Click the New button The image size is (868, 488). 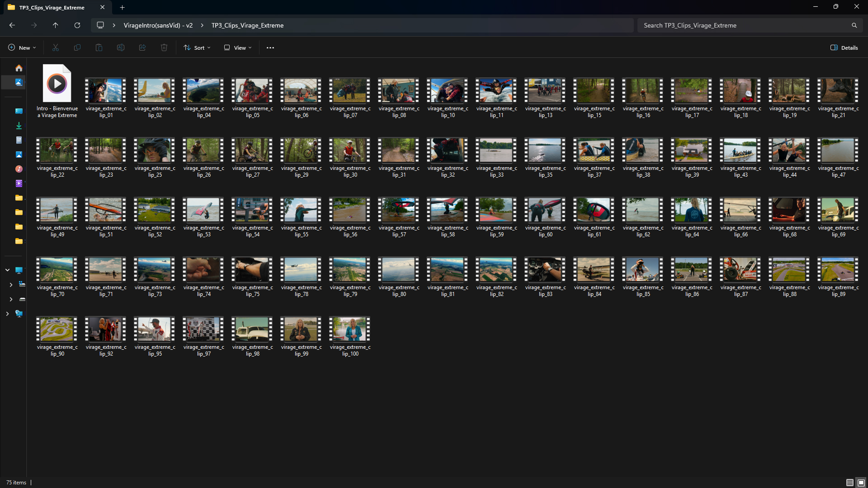22,47
